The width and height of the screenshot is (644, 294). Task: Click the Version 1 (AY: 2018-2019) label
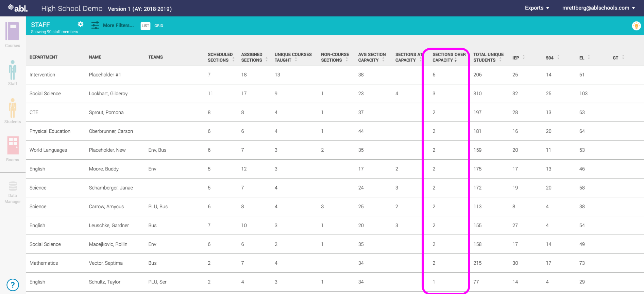[x=139, y=9]
